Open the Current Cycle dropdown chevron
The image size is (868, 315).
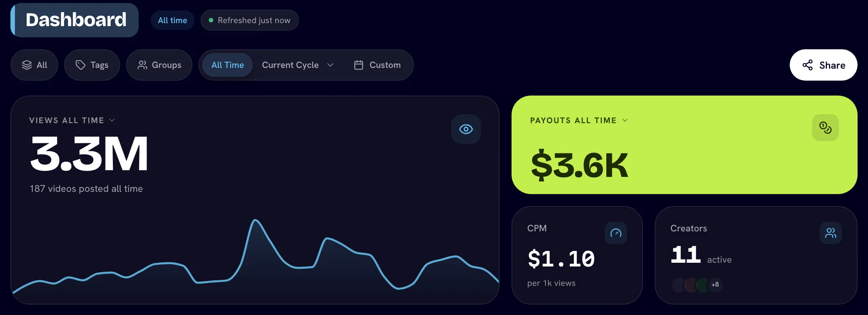click(330, 65)
